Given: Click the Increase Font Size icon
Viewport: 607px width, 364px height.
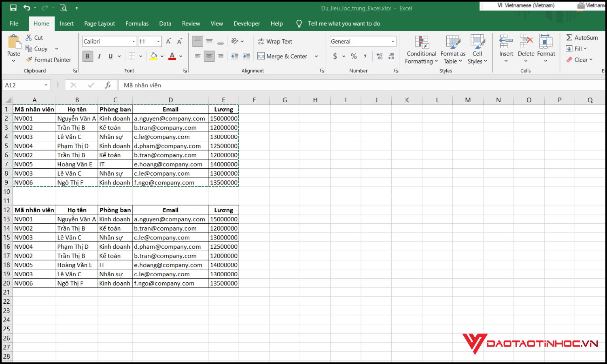Looking at the screenshot, I should [x=169, y=41].
